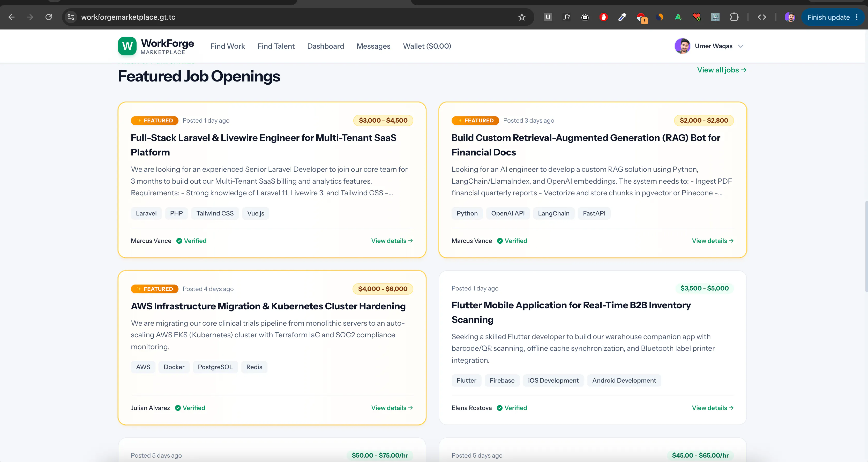Open the Find Work menu item
This screenshot has width=868, height=462.
(227, 46)
